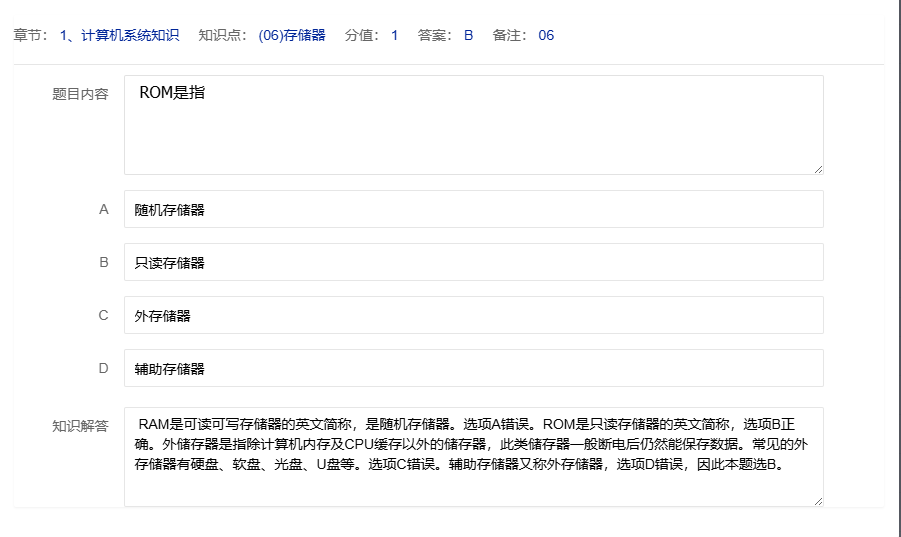The height and width of the screenshot is (537, 901).
Task: Click the knowledge point (06)存储器
Action: tap(291, 35)
